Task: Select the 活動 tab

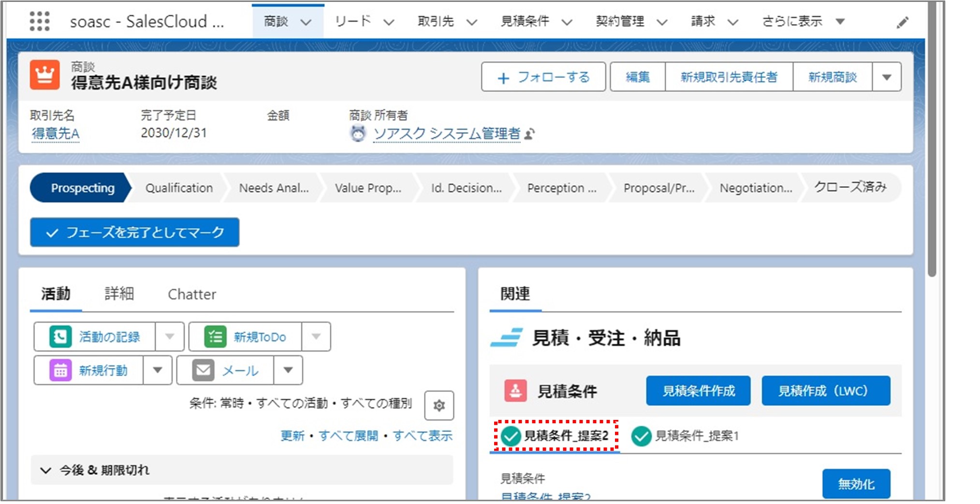Action: coord(56,294)
